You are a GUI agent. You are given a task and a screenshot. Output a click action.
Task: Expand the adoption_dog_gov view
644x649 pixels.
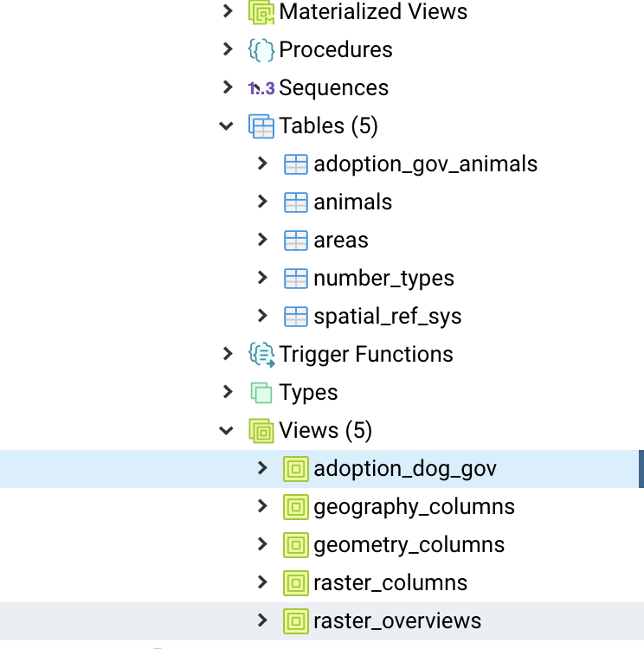coord(262,469)
